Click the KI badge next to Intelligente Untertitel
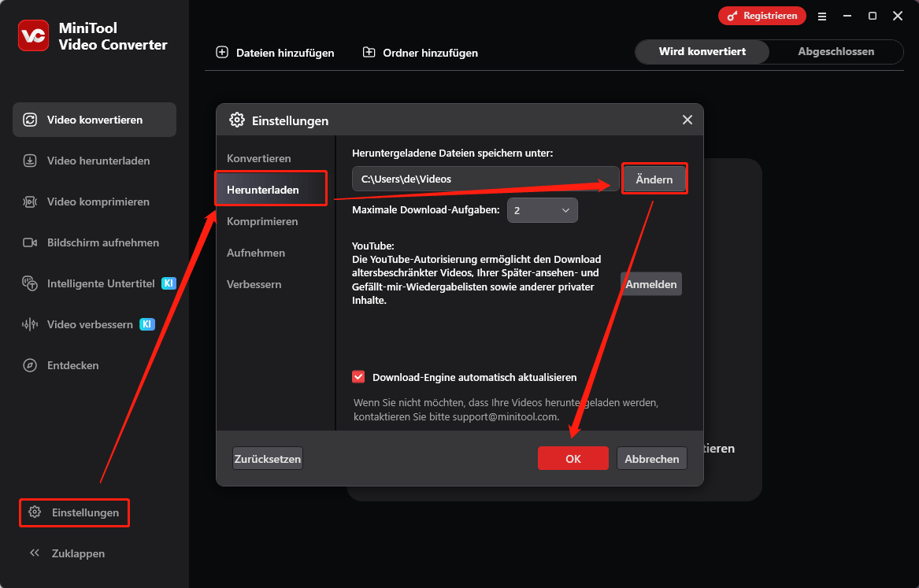The height and width of the screenshot is (588, 919). point(169,283)
